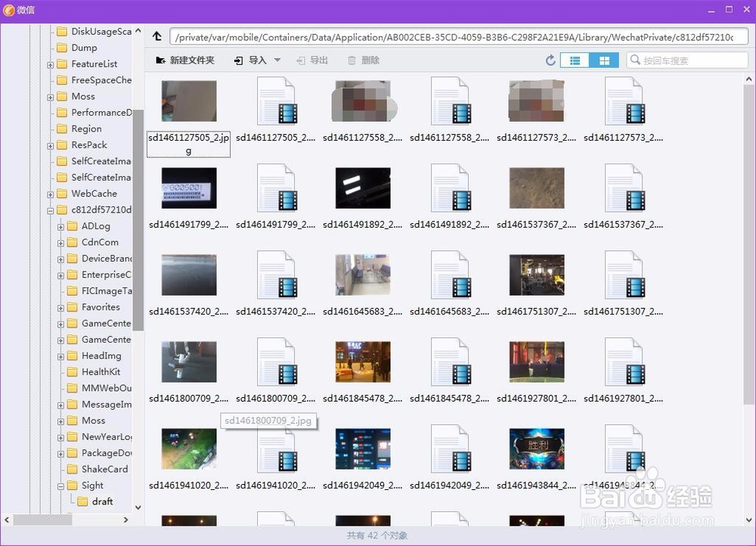Click the tree panel vertical scrollbar
The width and height of the screenshot is (756, 546).
pyautogui.click(x=138, y=220)
